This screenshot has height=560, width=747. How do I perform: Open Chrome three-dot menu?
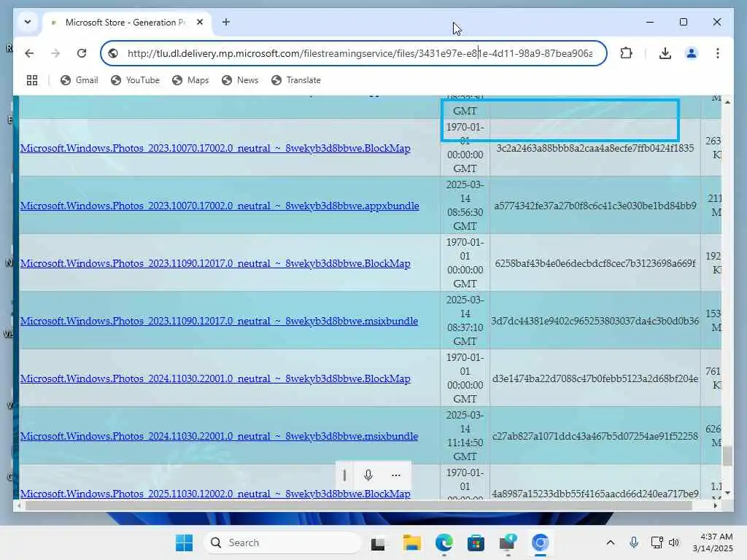tap(718, 53)
